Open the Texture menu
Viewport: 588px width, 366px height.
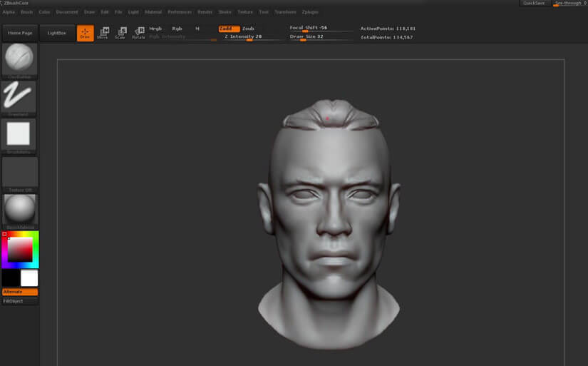tap(245, 12)
